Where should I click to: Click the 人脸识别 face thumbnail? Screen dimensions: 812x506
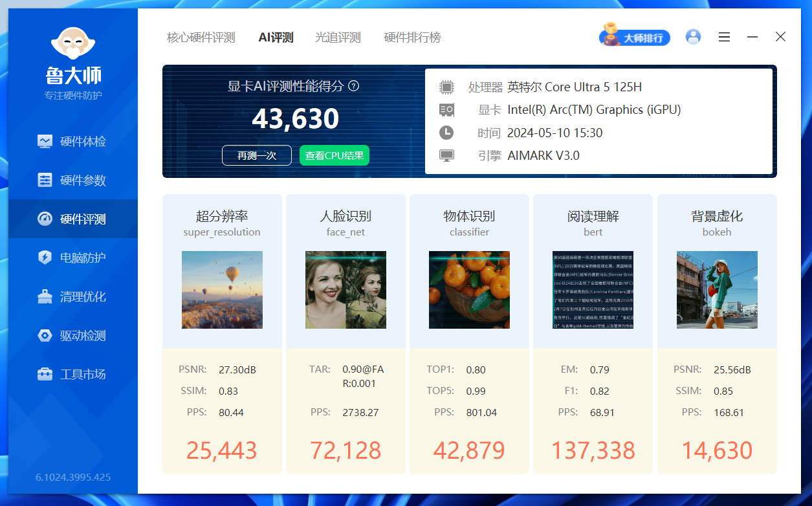(346, 290)
